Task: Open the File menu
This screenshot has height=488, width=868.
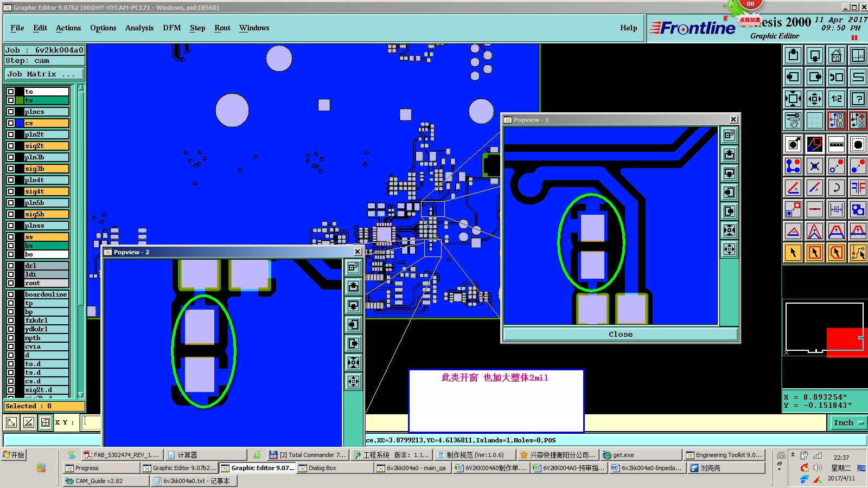Action: (x=17, y=28)
